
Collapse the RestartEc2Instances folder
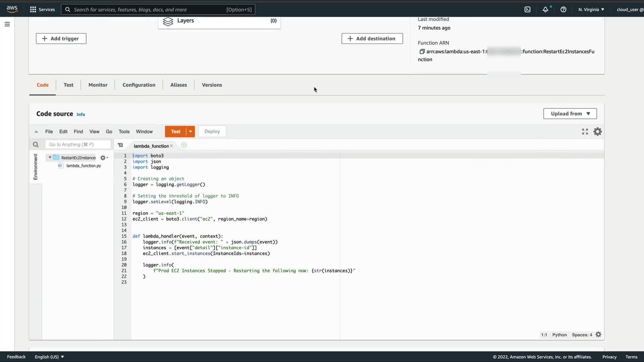pos(50,158)
